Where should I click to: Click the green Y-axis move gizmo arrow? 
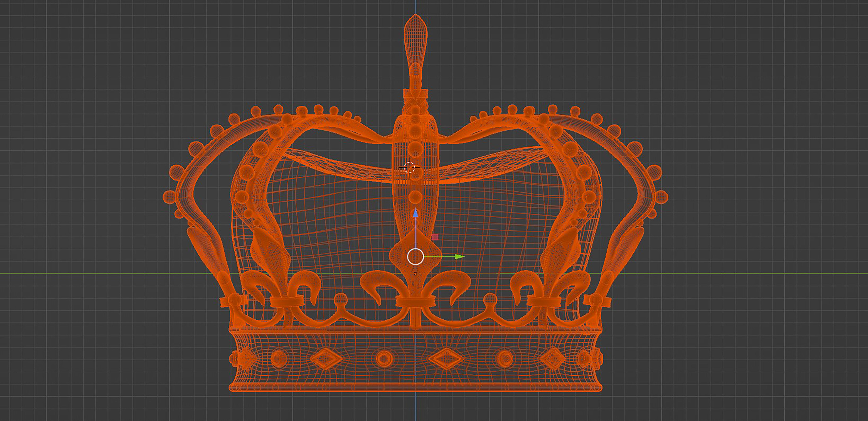tap(460, 257)
